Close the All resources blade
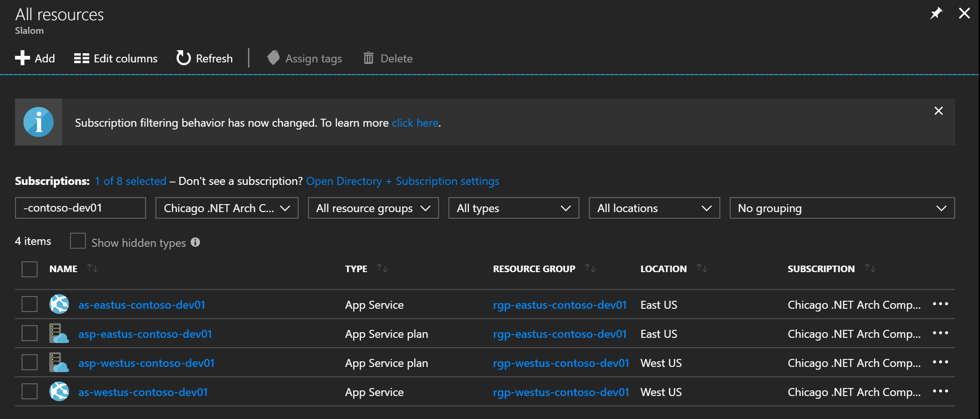This screenshot has width=980, height=419. 965,13
